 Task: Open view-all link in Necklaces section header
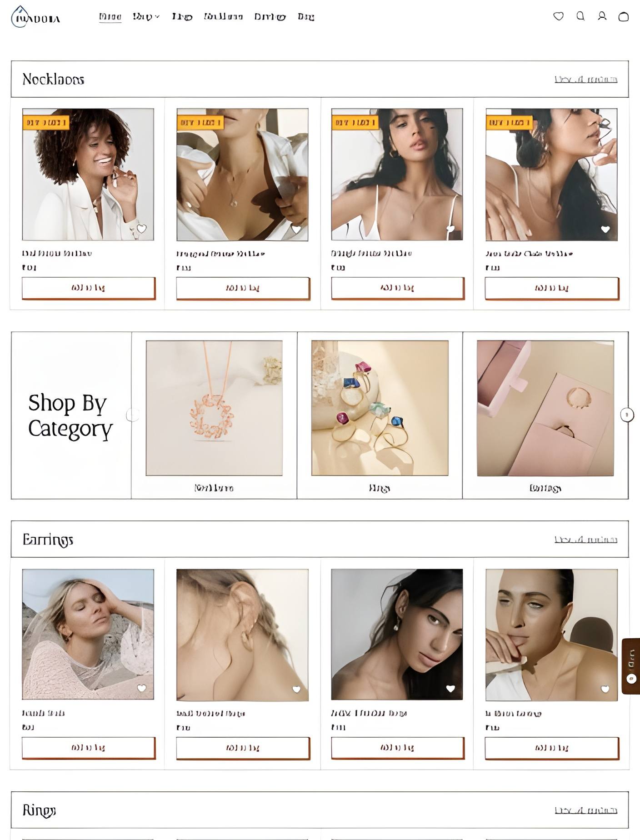coord(585,80)
